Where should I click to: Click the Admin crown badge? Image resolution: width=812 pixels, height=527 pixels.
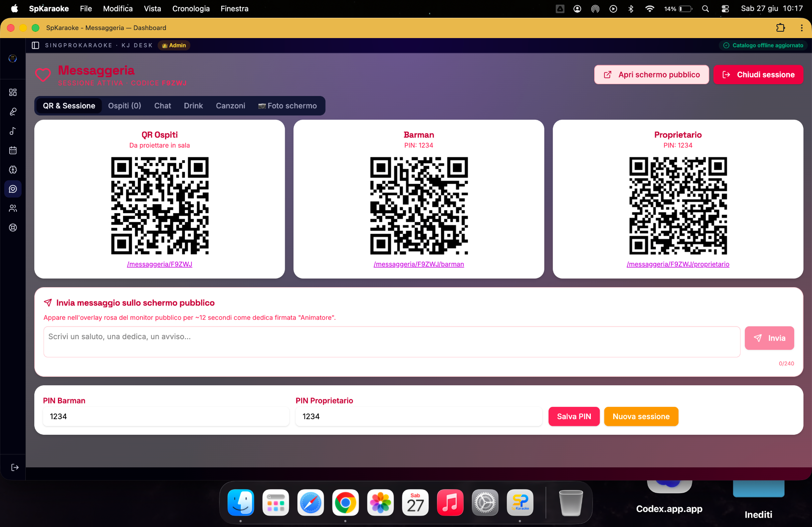[x=174, y=45]
